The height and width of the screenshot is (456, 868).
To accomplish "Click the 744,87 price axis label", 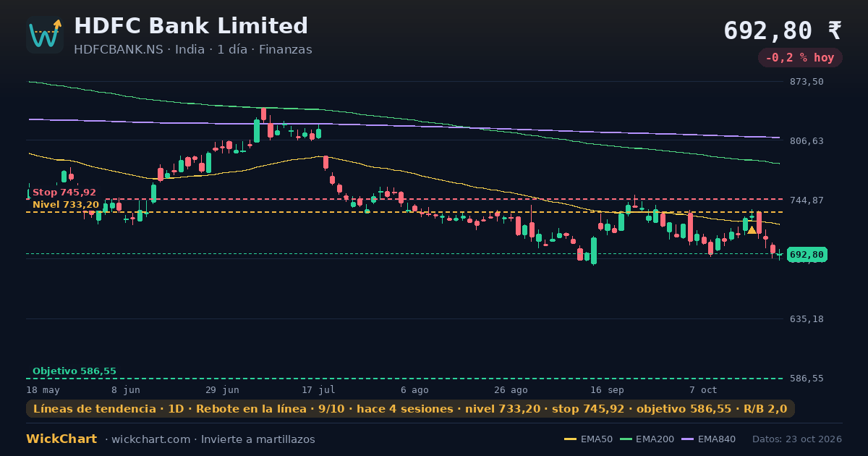I will tap(807, 200).
